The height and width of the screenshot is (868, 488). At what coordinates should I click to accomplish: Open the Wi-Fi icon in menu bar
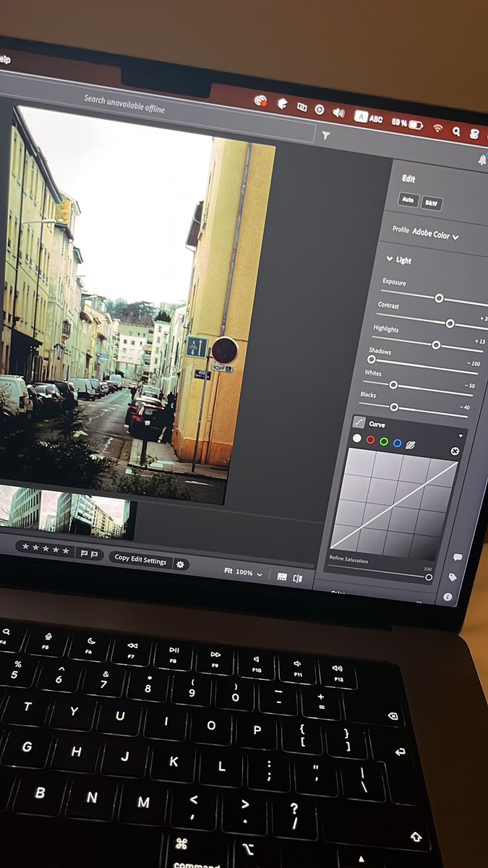tap(437, 127)
